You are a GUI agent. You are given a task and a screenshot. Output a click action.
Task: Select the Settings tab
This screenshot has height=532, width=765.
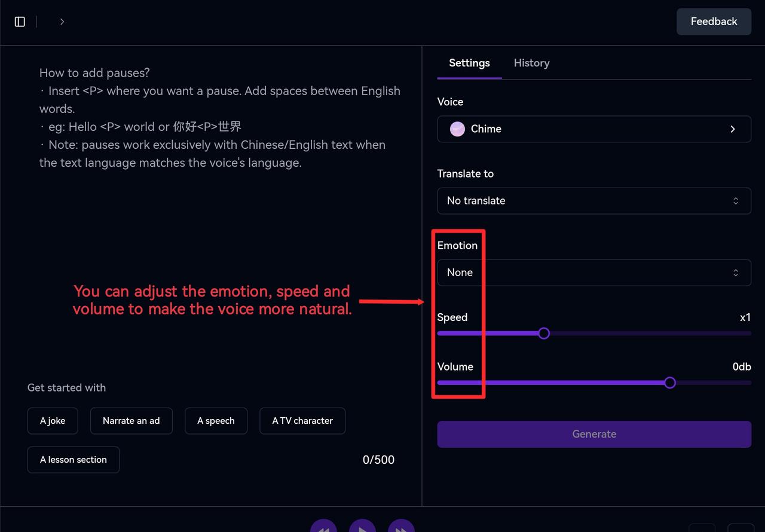[469, 63]
